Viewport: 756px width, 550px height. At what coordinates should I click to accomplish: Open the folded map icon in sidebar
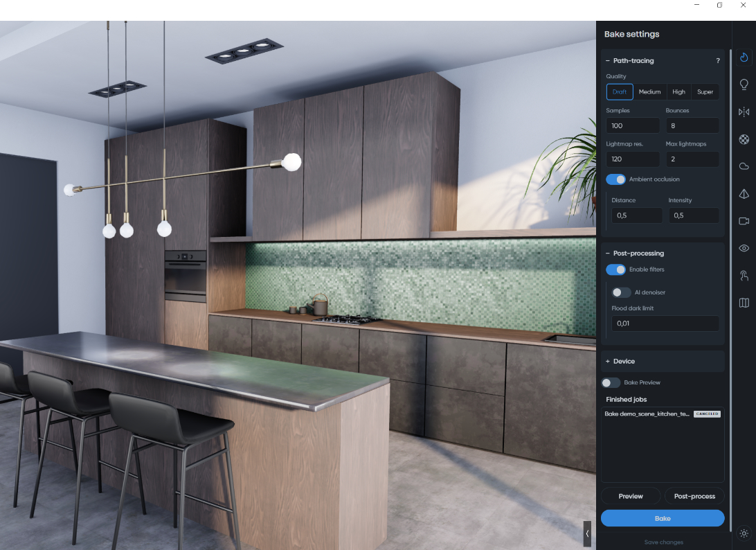(744, 303)
